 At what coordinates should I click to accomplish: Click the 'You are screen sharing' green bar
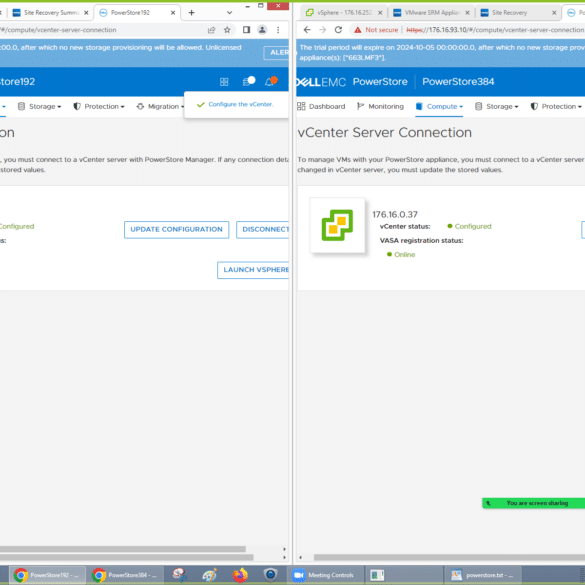tap(534, 503)
